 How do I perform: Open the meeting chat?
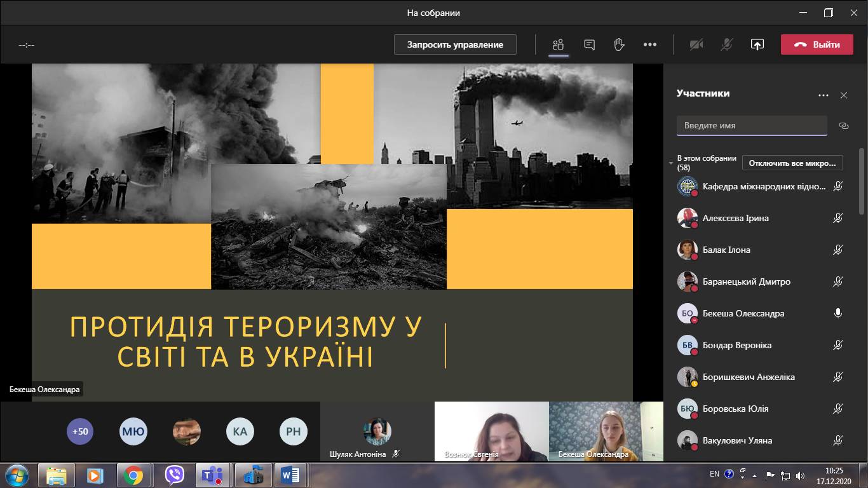tap(588, 44)
